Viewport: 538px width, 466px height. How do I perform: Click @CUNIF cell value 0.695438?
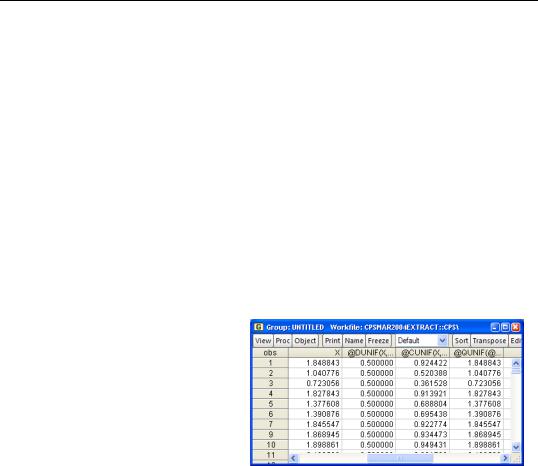pos(422,414)
